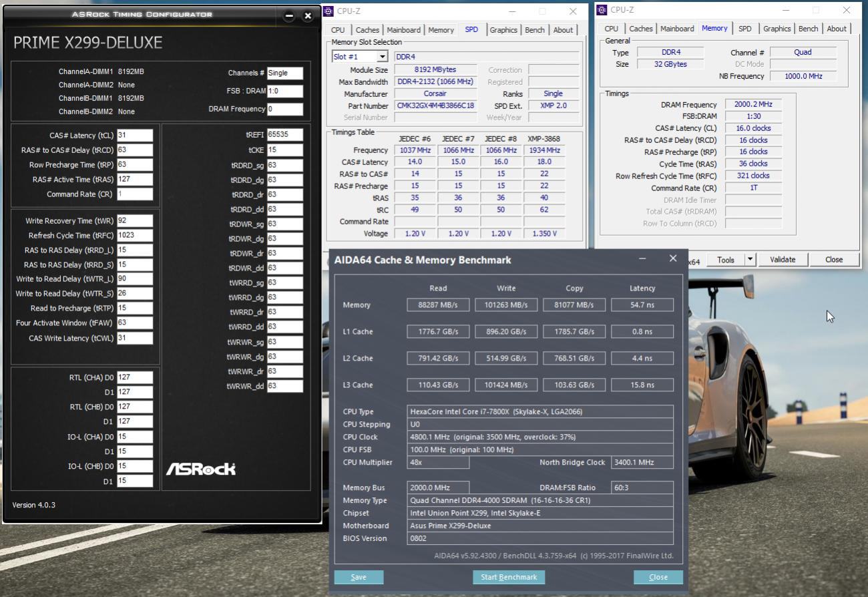Click Start Benchmark in AIDA64
This screenshot has width=868, height=597.
pyautogui.click(x=509, y=577)
